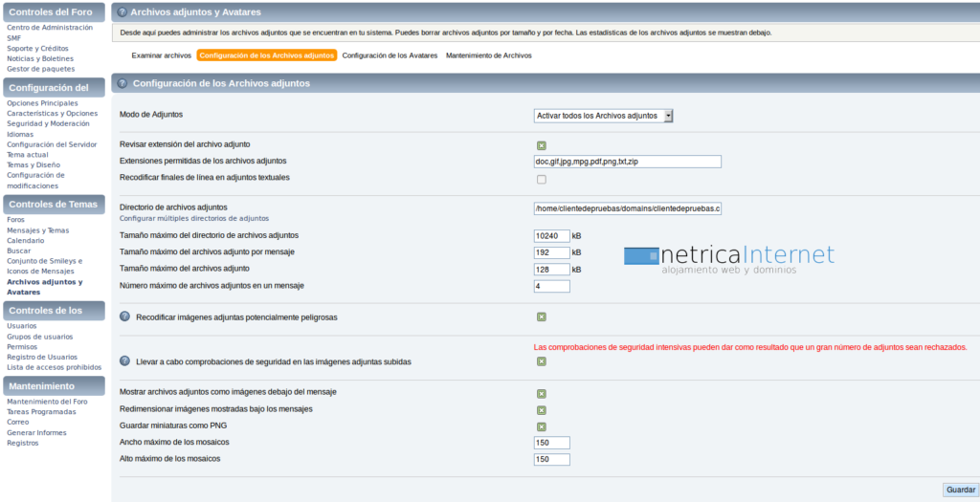Toggle Guardar miniaturas como PNG checkbox
980x502 pixels.
tap(541, 426)
